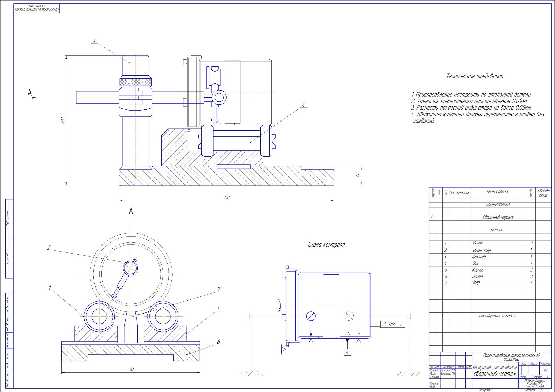Click developer name 'Лютиков Ю.А.'
This screenshot has width=555, height=392.
pyautogui.click(x=448, y=371)
